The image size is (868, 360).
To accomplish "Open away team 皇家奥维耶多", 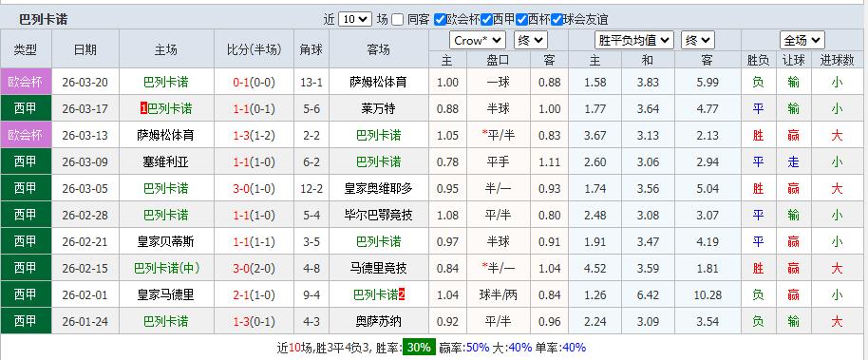I will pyautogui.click(x=379, y=189).
